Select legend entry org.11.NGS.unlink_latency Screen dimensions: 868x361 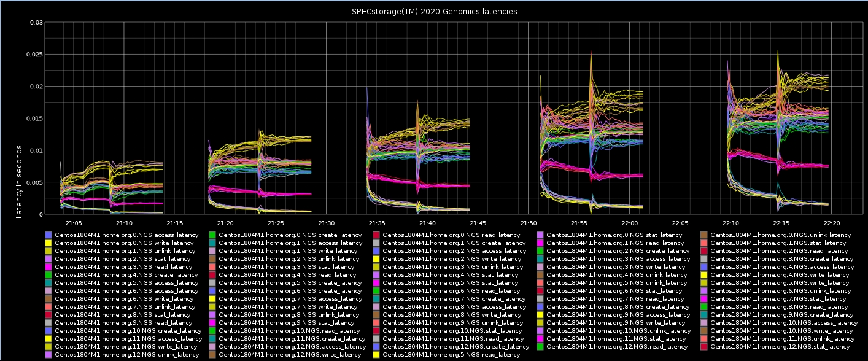click(779, 339)
